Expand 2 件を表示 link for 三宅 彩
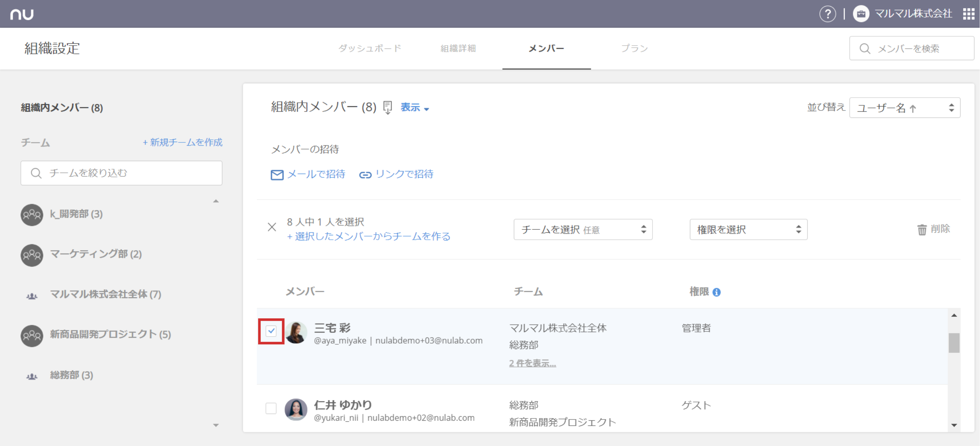This screenshot has height=446, width=980. point(532,363)
